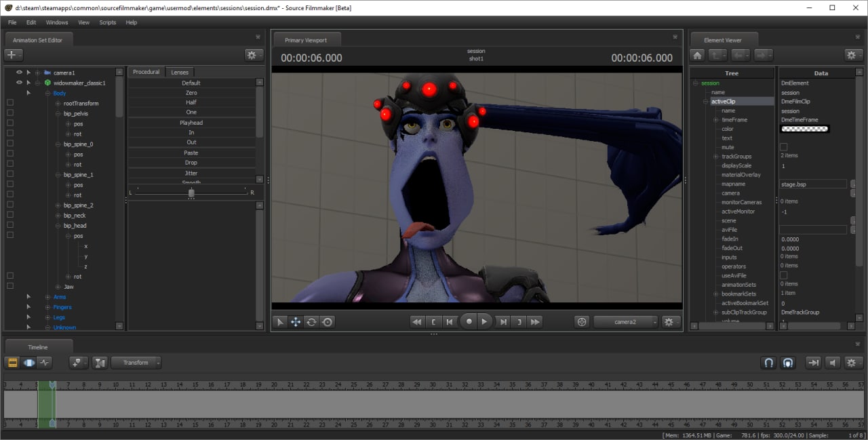
Task: Click the plus button to add animation set
Action: pos(14,55)
